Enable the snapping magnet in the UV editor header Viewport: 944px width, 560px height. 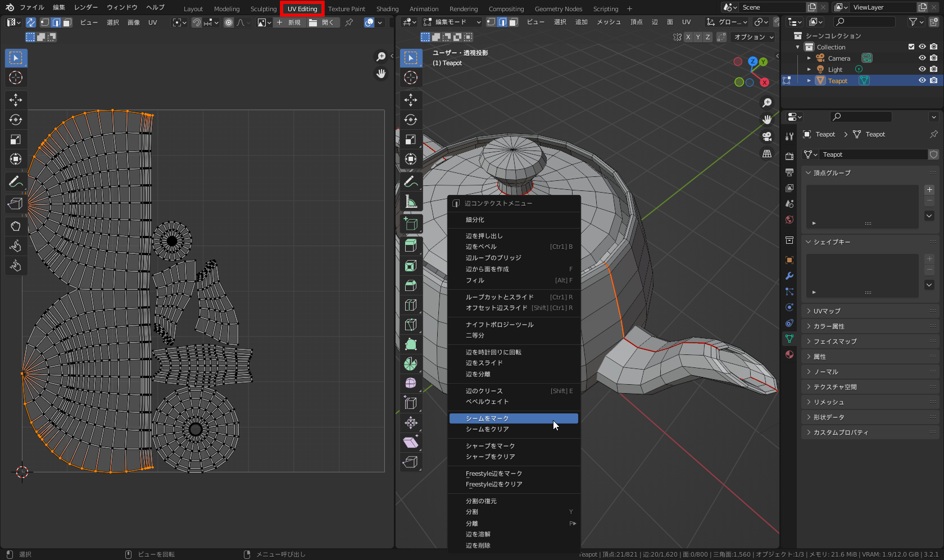click(x=196, y=22)
